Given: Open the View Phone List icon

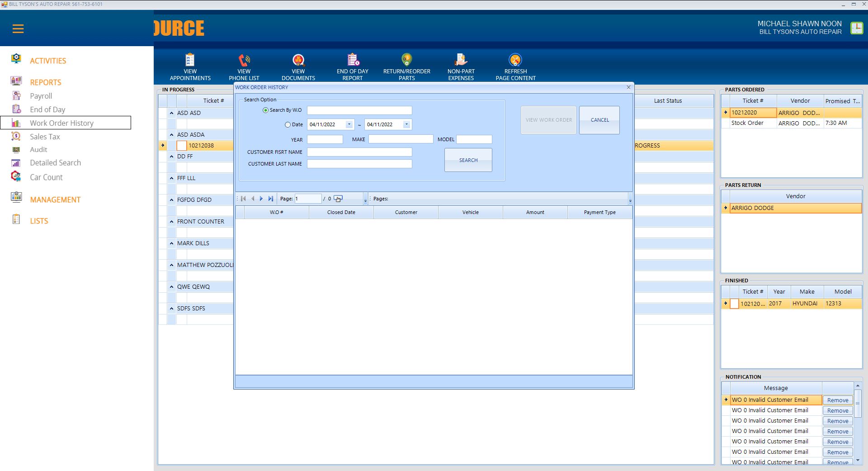Looking at the screenshot, I should pos(244,60).
